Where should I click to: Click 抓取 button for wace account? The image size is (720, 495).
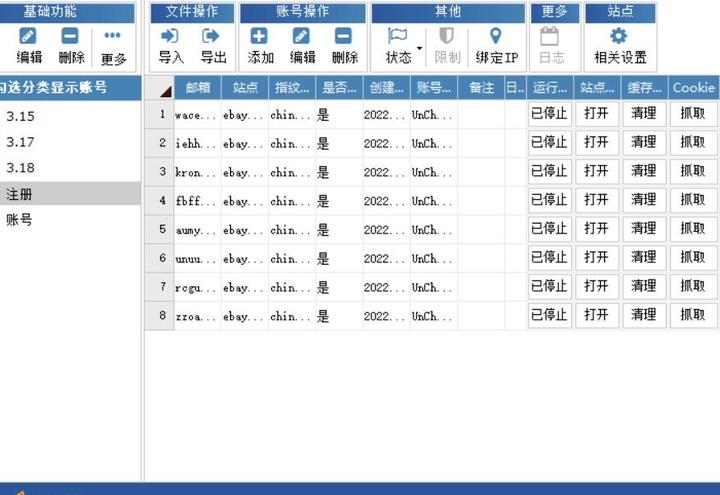(693, 113)
